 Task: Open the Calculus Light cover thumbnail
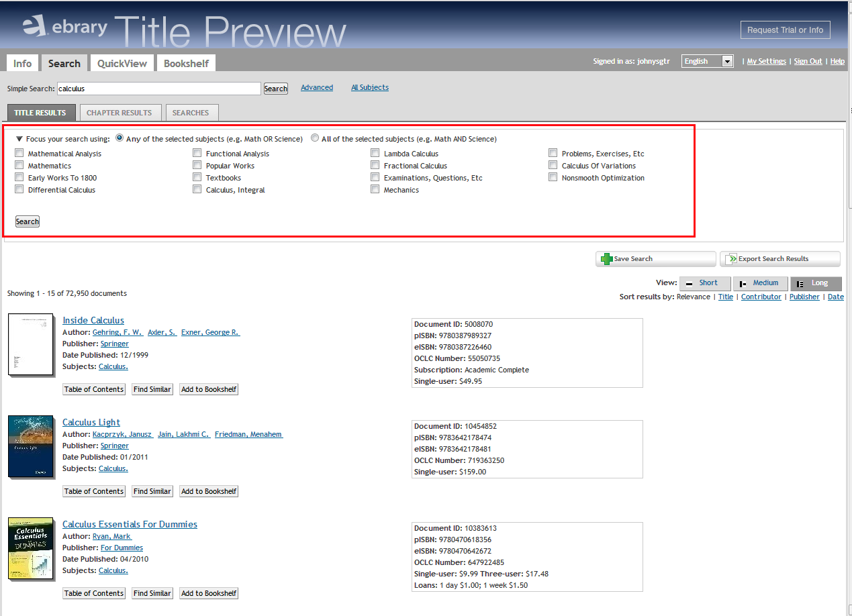point(31,446)
